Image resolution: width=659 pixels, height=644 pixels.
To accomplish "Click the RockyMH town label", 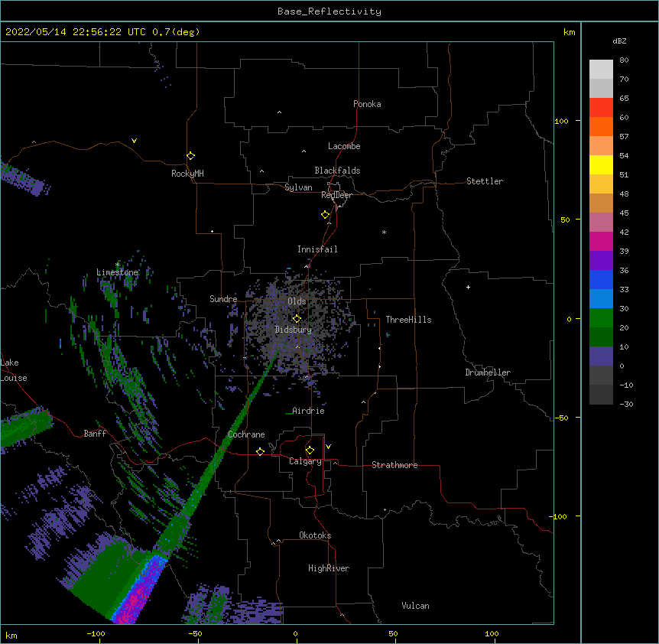I will (187, 174).
